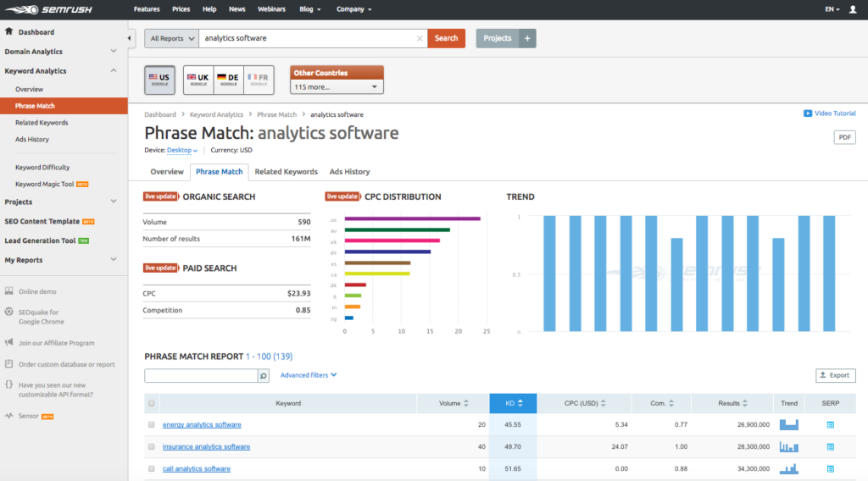This screenshot has width=868, height=481.
Task: Click the SEOquake gear icon
Action: pos(8,312)
